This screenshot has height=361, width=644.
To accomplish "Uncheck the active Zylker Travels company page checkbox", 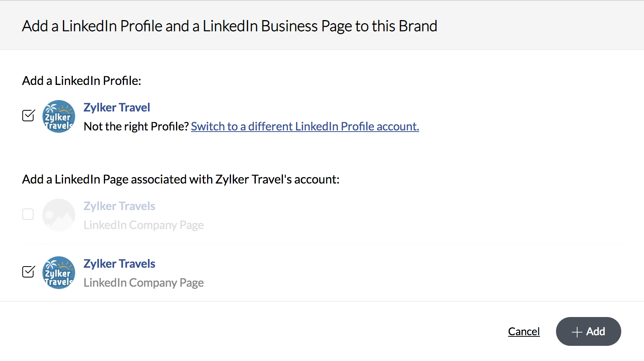I will pos(28,272).
